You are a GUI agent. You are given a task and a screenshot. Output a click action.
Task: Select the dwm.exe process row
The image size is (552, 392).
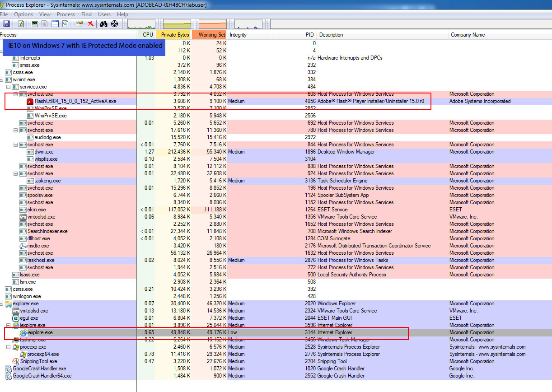pos(276,152)
